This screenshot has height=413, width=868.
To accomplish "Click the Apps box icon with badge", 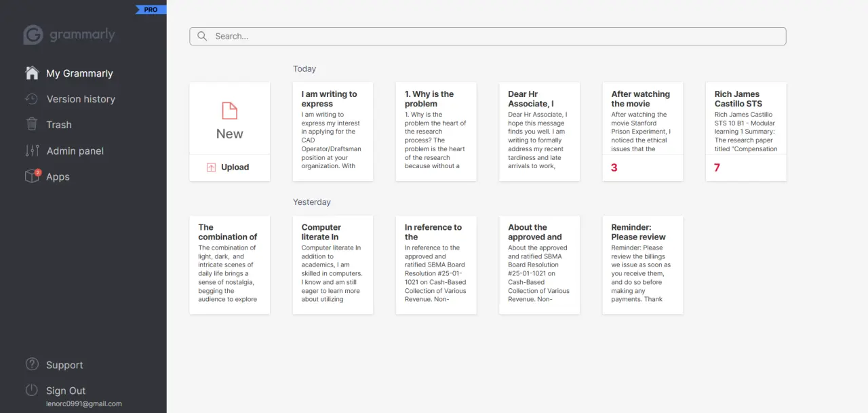I will click(32, 176).
